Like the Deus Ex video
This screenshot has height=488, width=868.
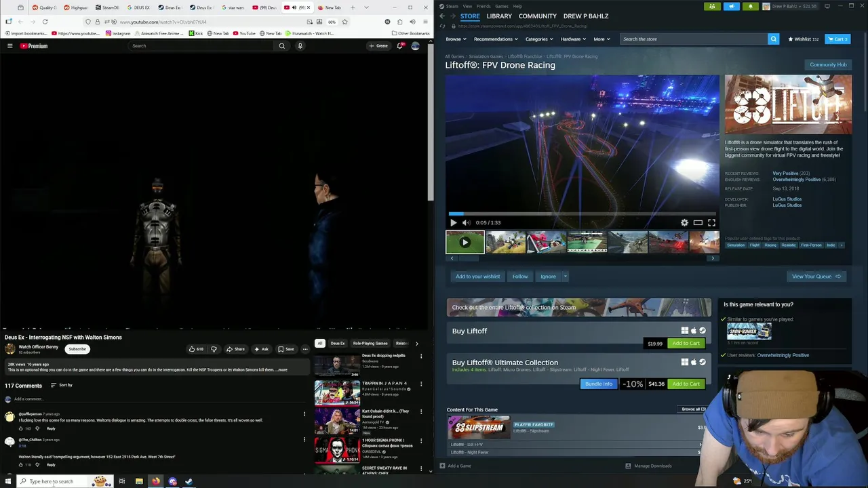196,349
